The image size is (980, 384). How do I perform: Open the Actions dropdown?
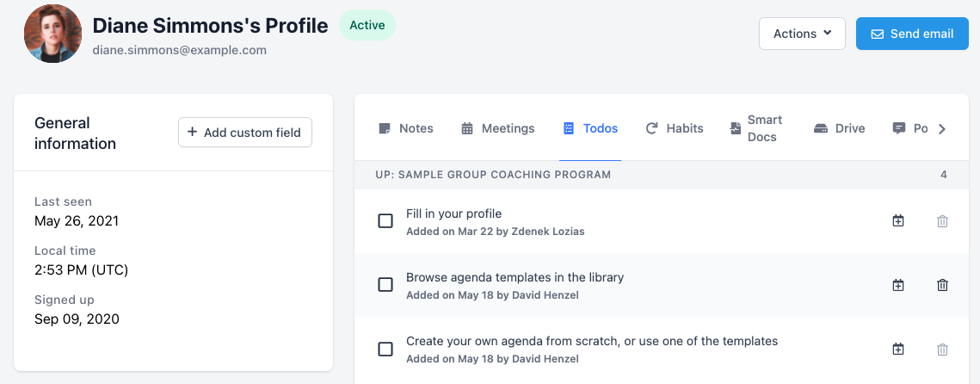pyautogui.click(x=802, y=34)
